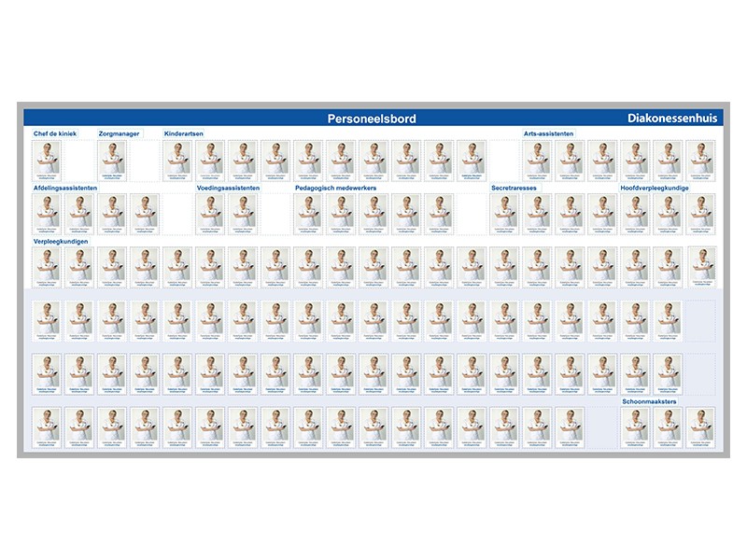This screenshot has height=560, width=747.
Task: Click the Secretraresses section label
Action: coord(514,189)
